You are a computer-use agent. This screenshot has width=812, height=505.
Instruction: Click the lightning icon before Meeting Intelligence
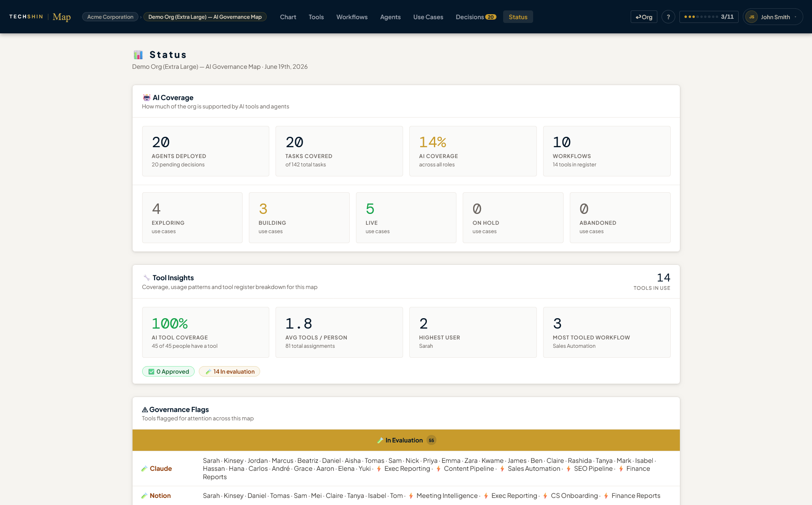[x=411, y=496]
